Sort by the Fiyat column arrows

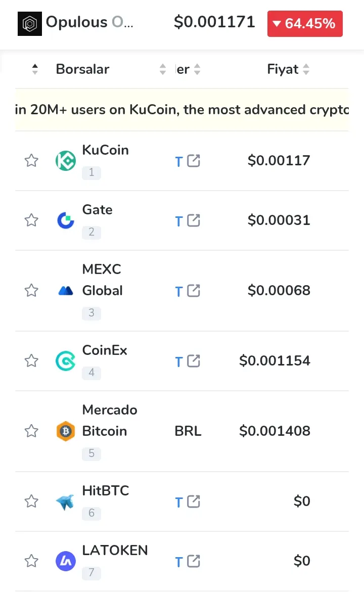click(x=306, y=69)
